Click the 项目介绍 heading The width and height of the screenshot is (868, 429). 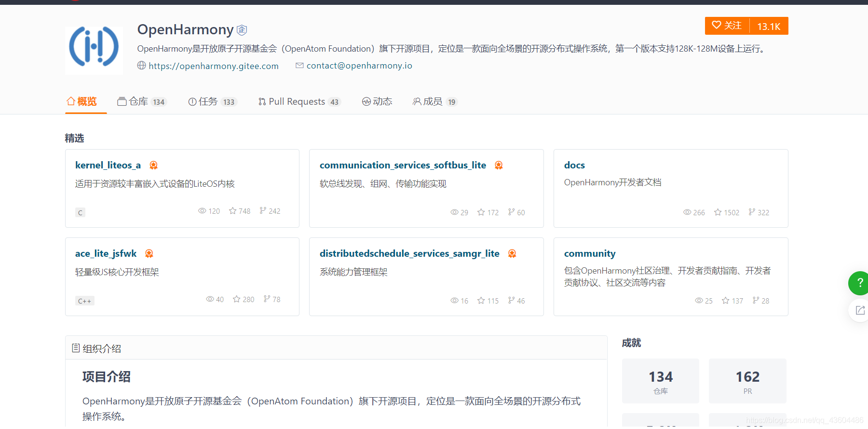click(x=107, y=376)
